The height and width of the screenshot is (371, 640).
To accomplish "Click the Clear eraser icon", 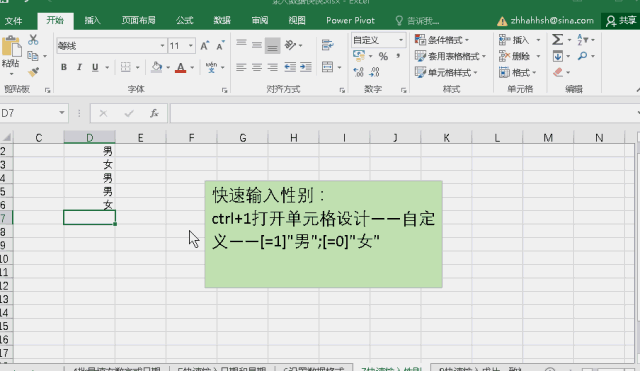I will [x=558, y=72].
